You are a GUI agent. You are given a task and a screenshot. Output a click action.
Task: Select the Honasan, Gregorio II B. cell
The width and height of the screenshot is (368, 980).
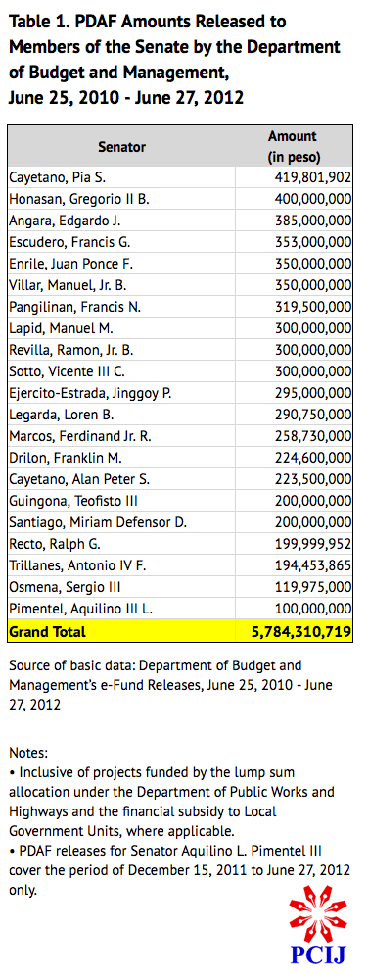tap(121, 199)
